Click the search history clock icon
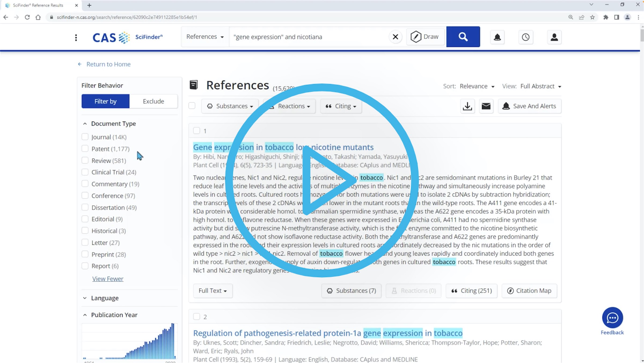This screenshot has width=644, height=363. (x=525, y=37)
